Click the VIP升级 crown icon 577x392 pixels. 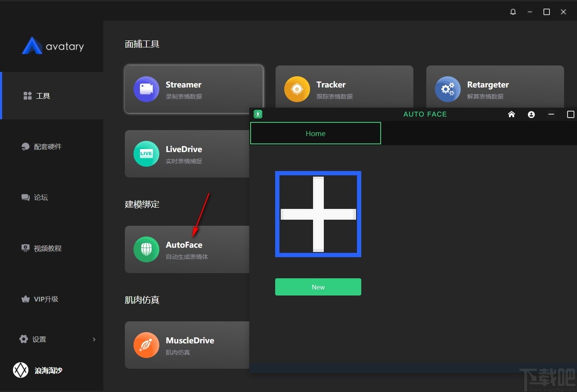[x=25, y=299]
